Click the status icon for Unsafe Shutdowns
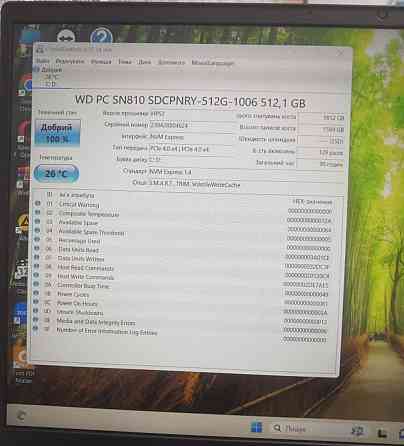Screen dimensions: 404x446 [x=36, y=310]
